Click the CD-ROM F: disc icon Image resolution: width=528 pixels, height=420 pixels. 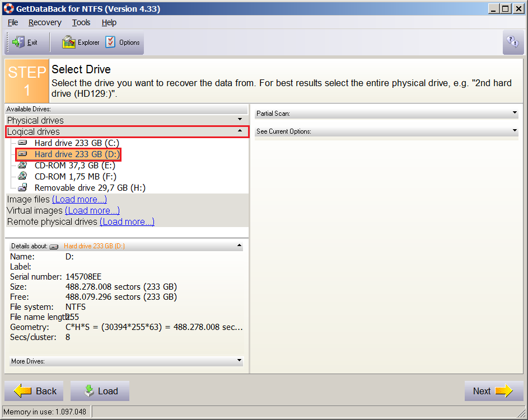(22, 176)
